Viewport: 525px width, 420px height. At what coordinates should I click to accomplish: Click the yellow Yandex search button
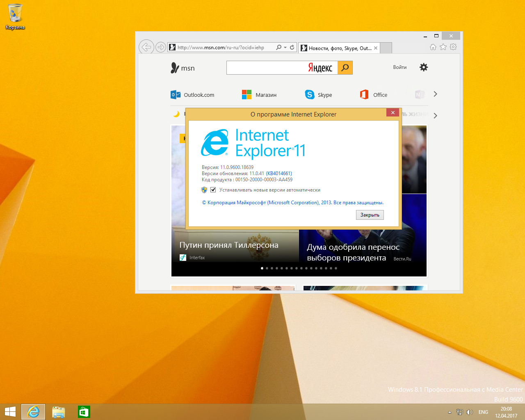345,68
